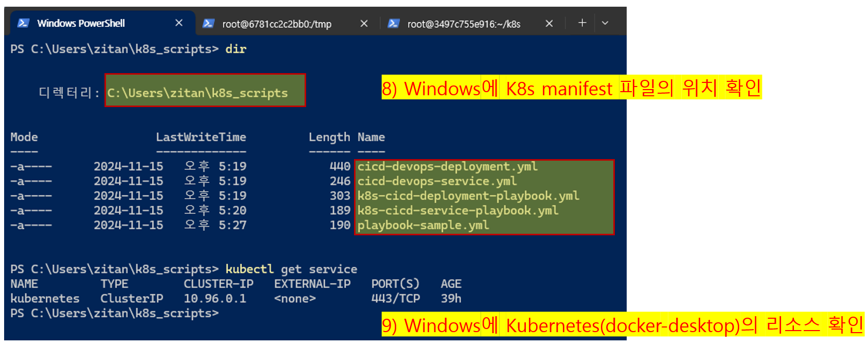Click the file length value 303
868x345 pixels.
tap(340, 196)
